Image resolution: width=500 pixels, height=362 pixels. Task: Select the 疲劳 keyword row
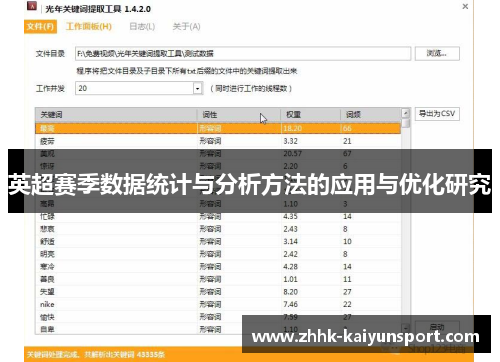[218, 141]
